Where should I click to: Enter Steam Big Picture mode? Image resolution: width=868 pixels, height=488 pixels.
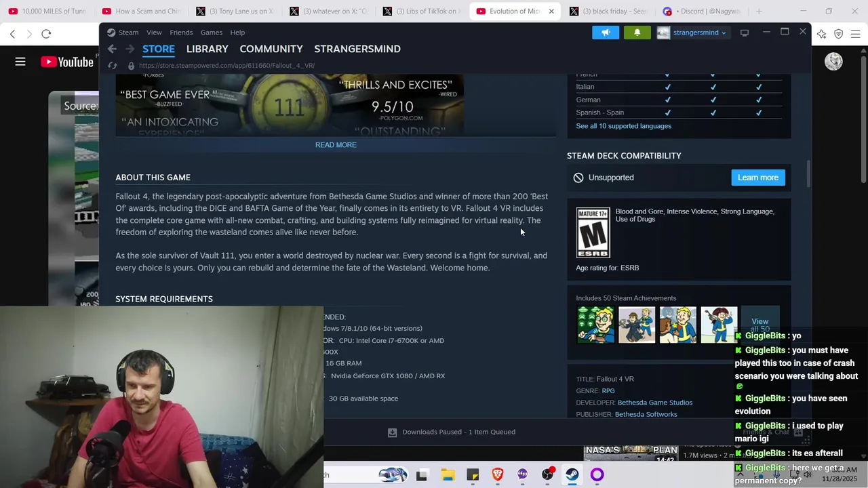click(744, 33)
